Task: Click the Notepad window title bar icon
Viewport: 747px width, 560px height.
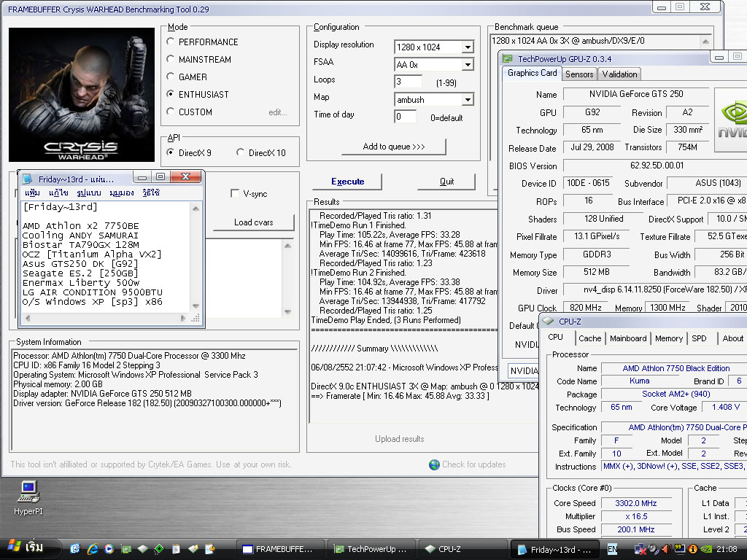Action: click(28, 179)
